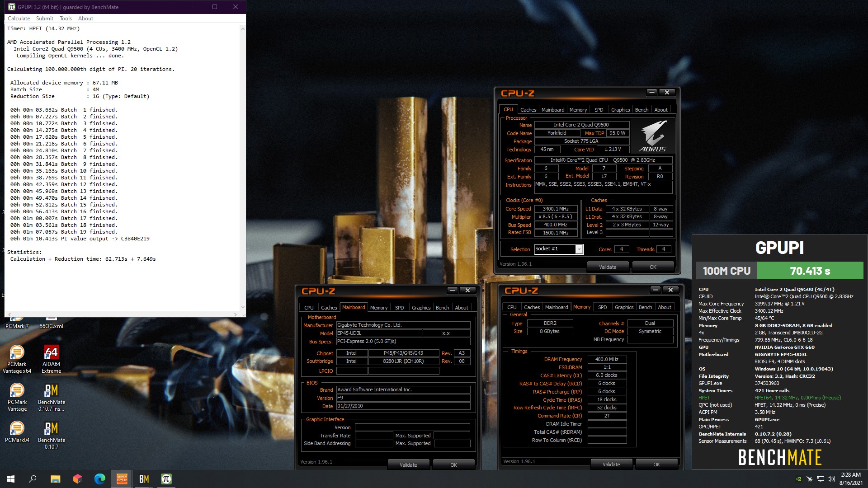Click the Batch 19 finished line
The height and width of the screenshot is (488, 868).
coord(64,232)
